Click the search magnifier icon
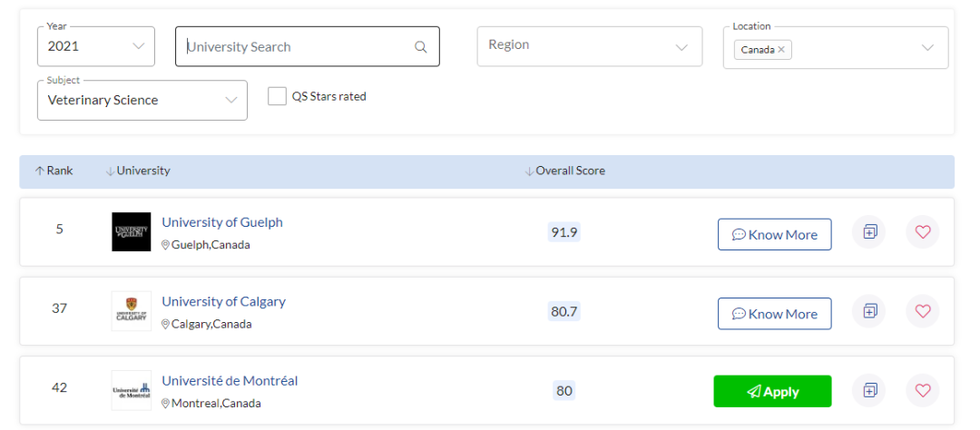Image resolution: width=980 pixels, height=430 pixels. tap(421, 47)
